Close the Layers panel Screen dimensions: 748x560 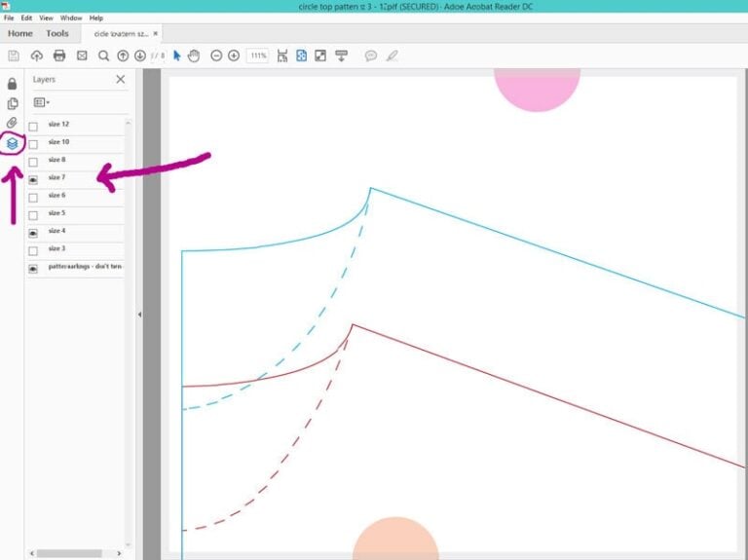(x=121, y=80)
